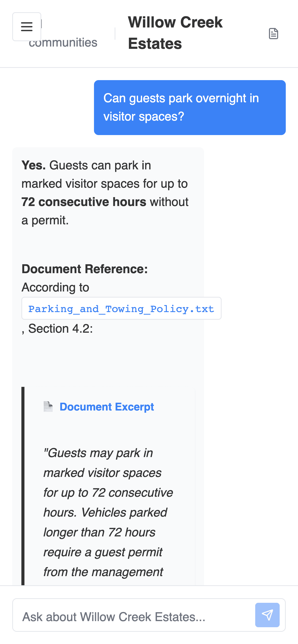Click the communities breadcrumb text
Screen dimensions: 298x644
click(x=63, y=42)
